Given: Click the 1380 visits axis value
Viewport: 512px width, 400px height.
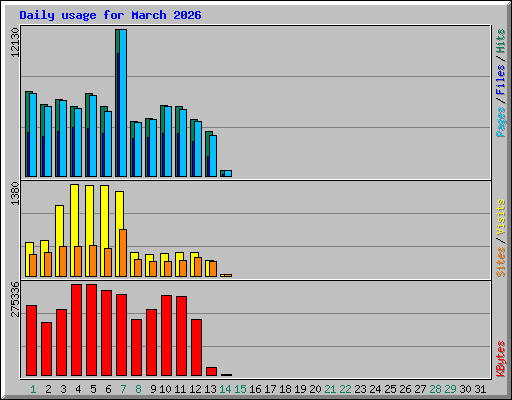Looking at the screenshot, I should pyautogui.click(x=15, y=193).
